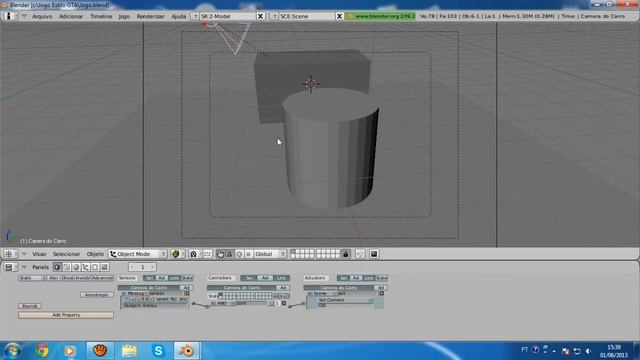Open the file explorer folder on the taskbar
Image resolution: width=640 pixels, height=360 pixels.
pyautogui.click(x=129, y=351)
